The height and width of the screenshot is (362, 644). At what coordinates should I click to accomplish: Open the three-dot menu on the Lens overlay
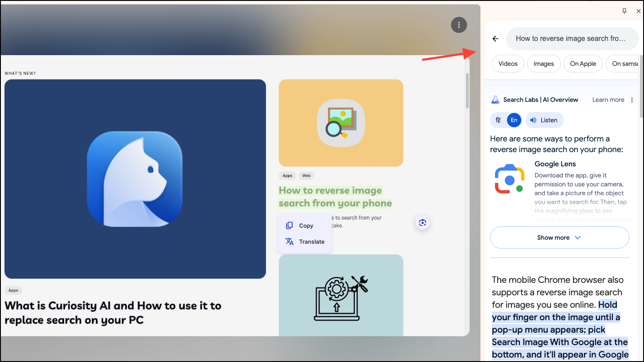click(459, 25)
